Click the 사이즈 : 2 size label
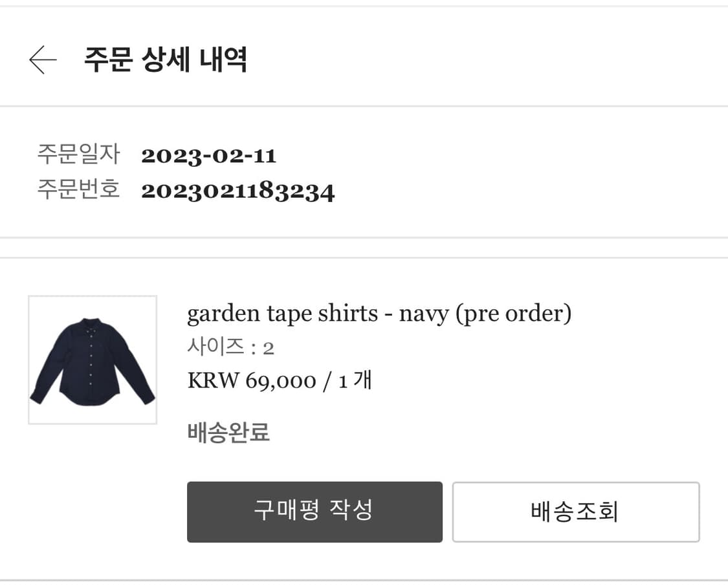 click(x=231, y=347)
